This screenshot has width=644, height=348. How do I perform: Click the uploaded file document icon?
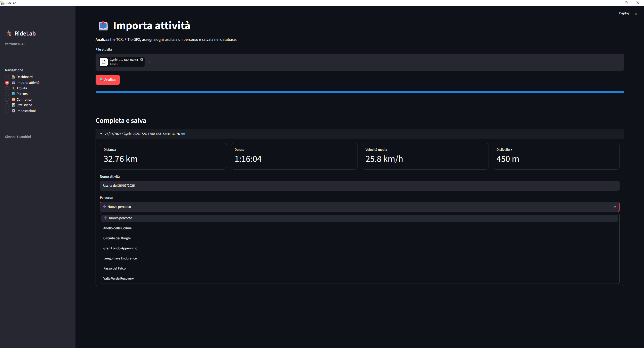tap(104, 62)
